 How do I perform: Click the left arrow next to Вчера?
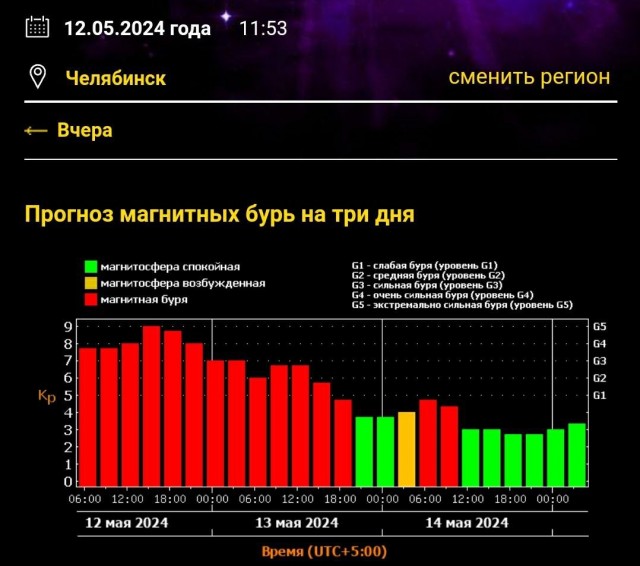(36, 131)
